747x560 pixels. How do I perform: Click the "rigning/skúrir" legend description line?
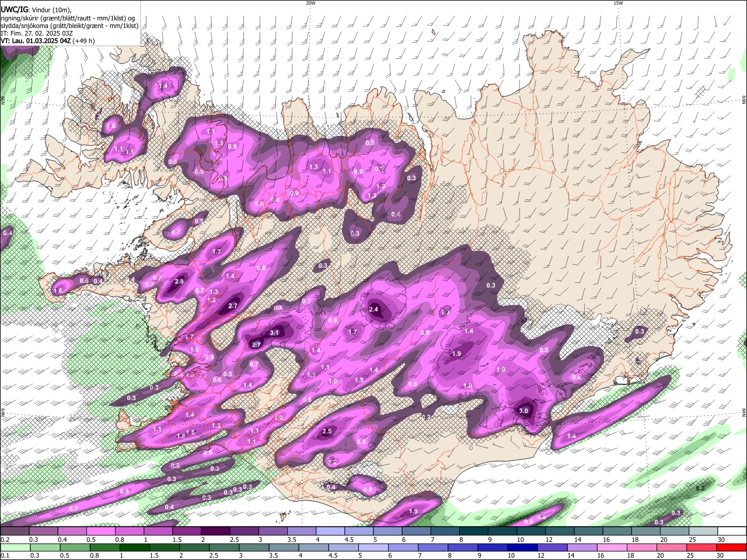[x=68, y=18]
